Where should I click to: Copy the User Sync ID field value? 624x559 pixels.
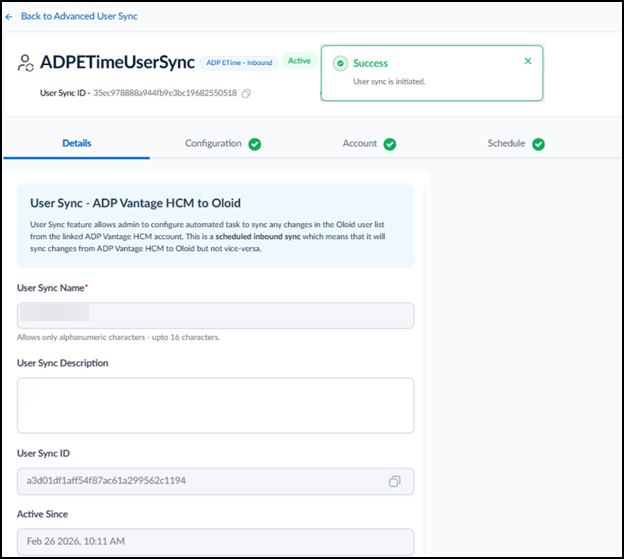394,481
